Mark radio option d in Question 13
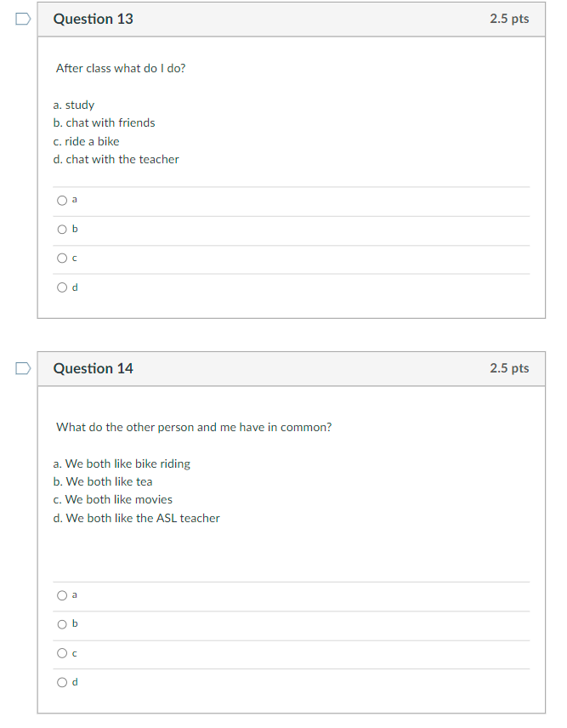This screenshot has width=567, height=728. click(62, 287)
